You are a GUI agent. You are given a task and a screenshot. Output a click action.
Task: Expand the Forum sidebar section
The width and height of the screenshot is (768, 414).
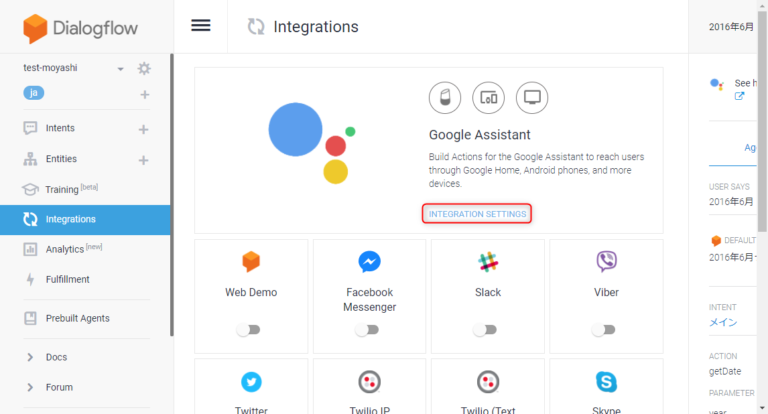[x=59, y=387]
